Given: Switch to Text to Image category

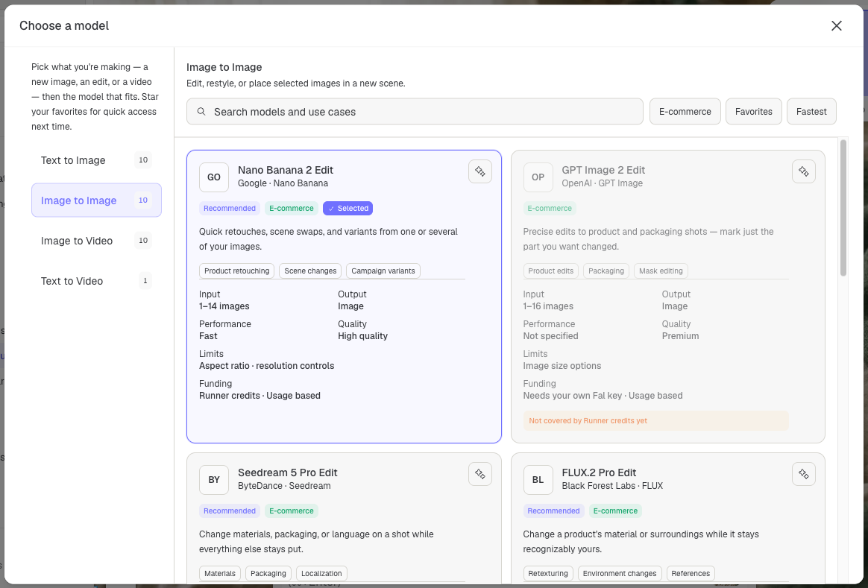Looking at the screenshot, I should point(96,160).
